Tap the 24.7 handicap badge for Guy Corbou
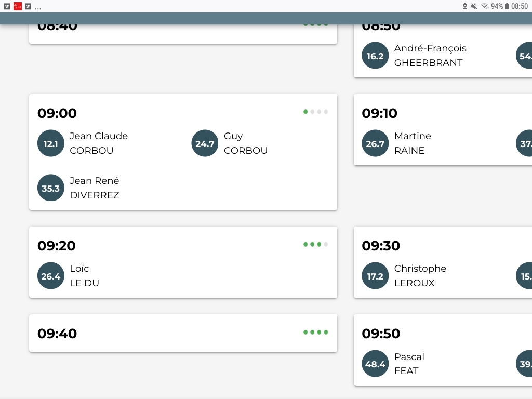The image size is (532, 399). pyautogui.click(x=205, y=143)
